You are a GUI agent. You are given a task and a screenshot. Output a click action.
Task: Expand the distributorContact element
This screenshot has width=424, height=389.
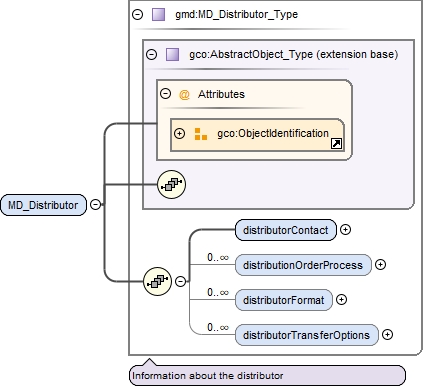tap(345, 230)
